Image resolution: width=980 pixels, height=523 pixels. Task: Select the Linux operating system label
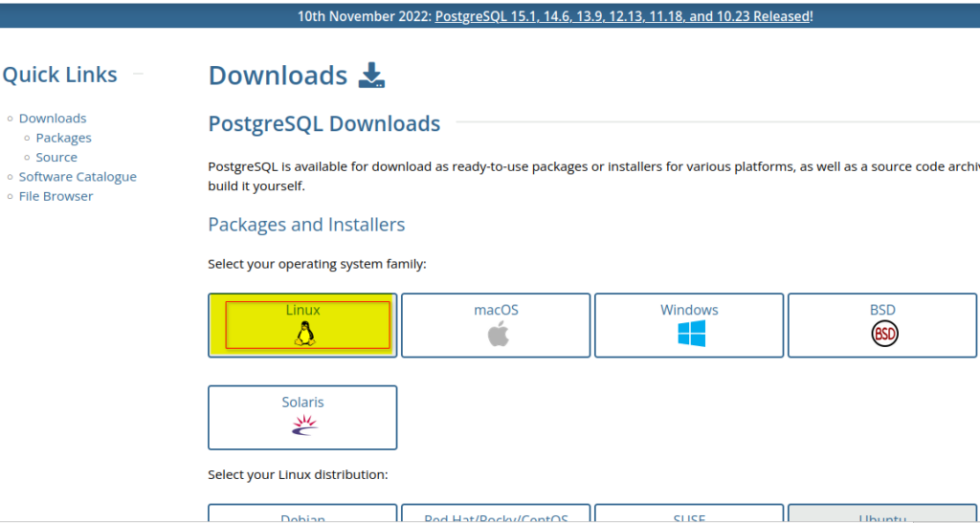point(303,310)
